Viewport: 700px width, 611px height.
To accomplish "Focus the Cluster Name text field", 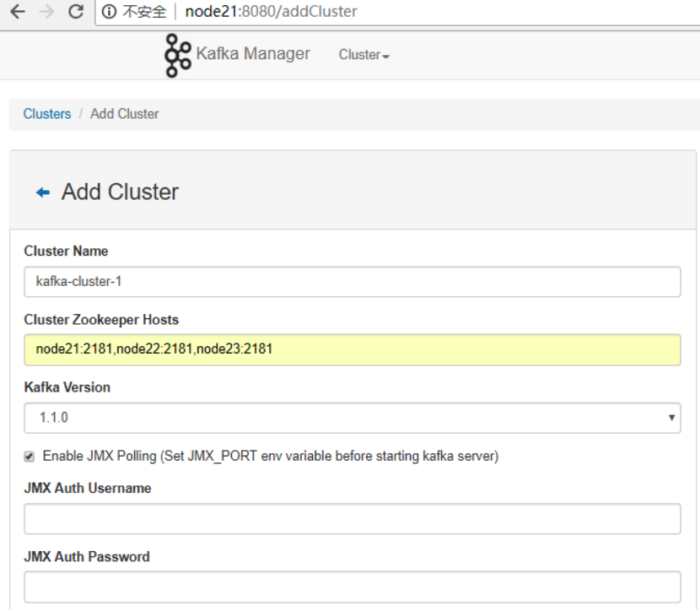I will tap(353, 282).
